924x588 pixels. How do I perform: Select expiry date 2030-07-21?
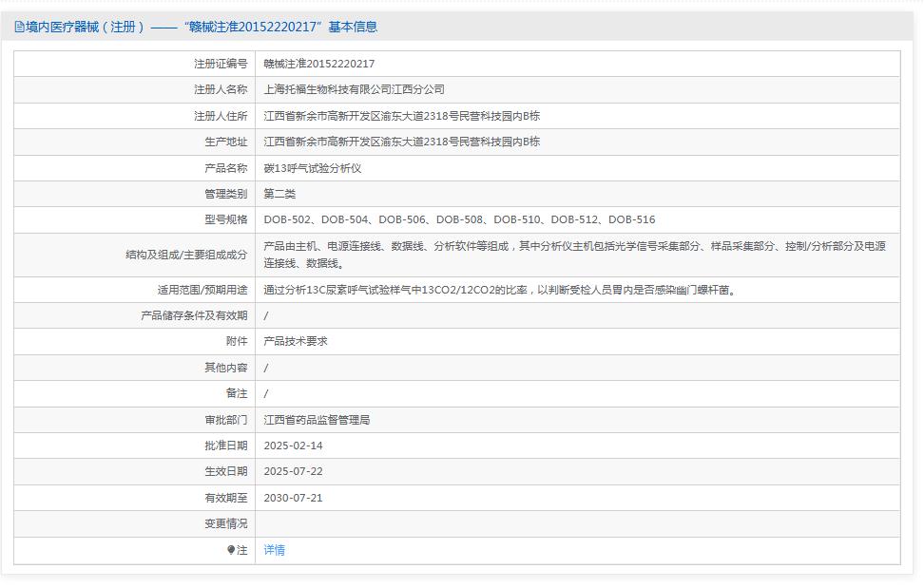coord(293,498)
